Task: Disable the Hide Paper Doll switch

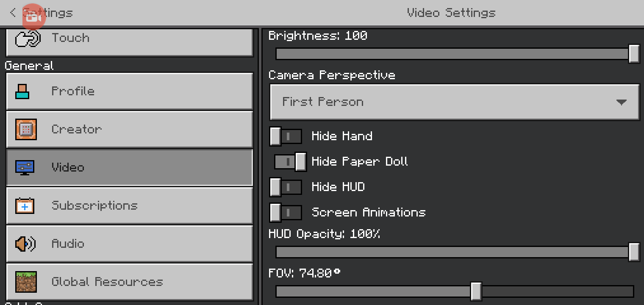Action: tap(290, 161)
